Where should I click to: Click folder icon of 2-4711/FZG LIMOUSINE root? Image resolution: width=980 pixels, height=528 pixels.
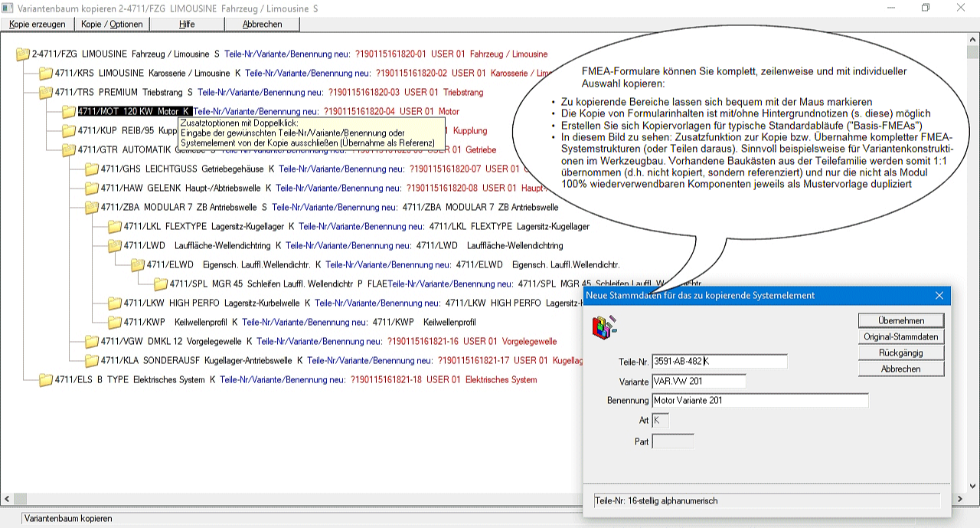23,54
